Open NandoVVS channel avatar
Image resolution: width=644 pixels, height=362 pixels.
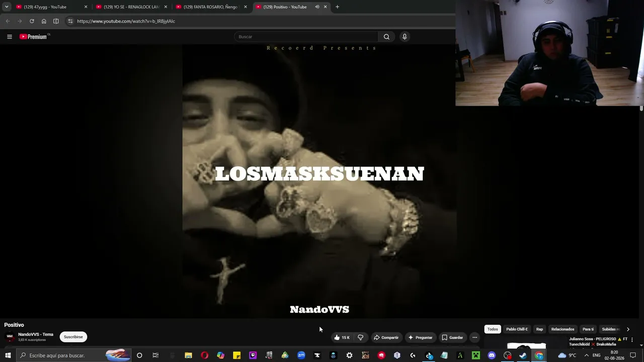point(10,337)
